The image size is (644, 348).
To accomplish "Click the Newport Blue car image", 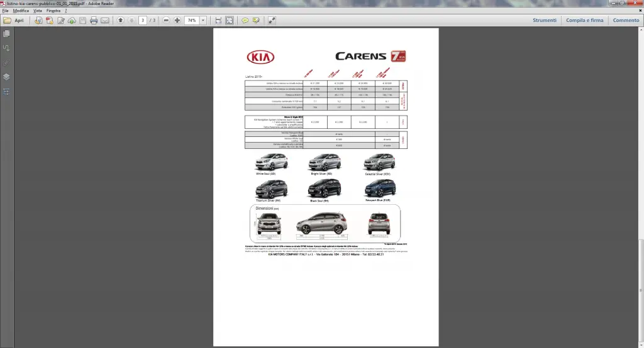I will 380,188.
